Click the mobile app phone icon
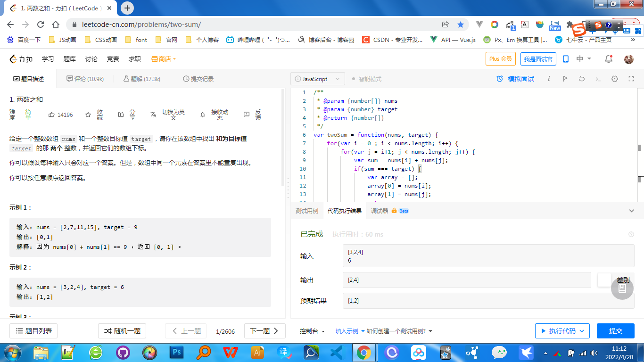 tap(566, 59)
